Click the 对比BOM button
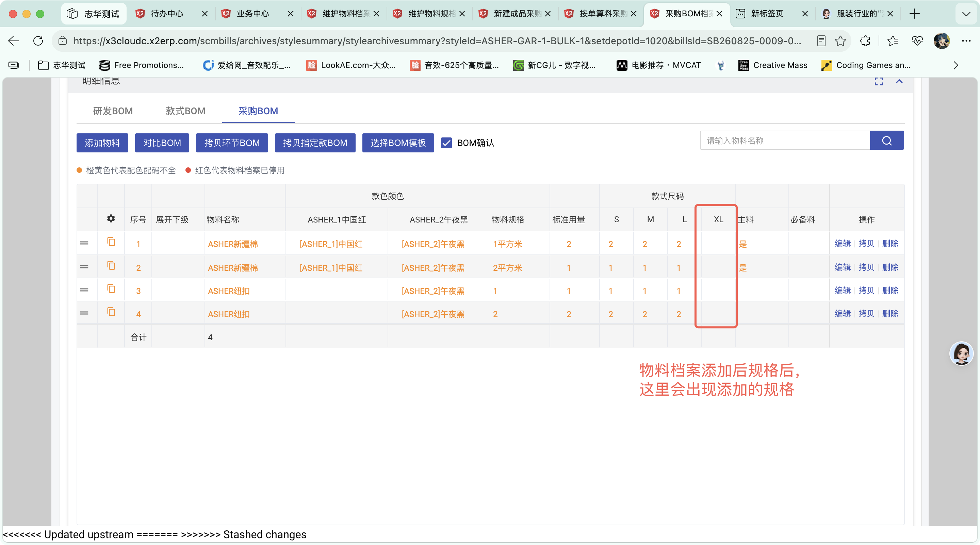The image size is (980, 545). [x=162, y=143]
